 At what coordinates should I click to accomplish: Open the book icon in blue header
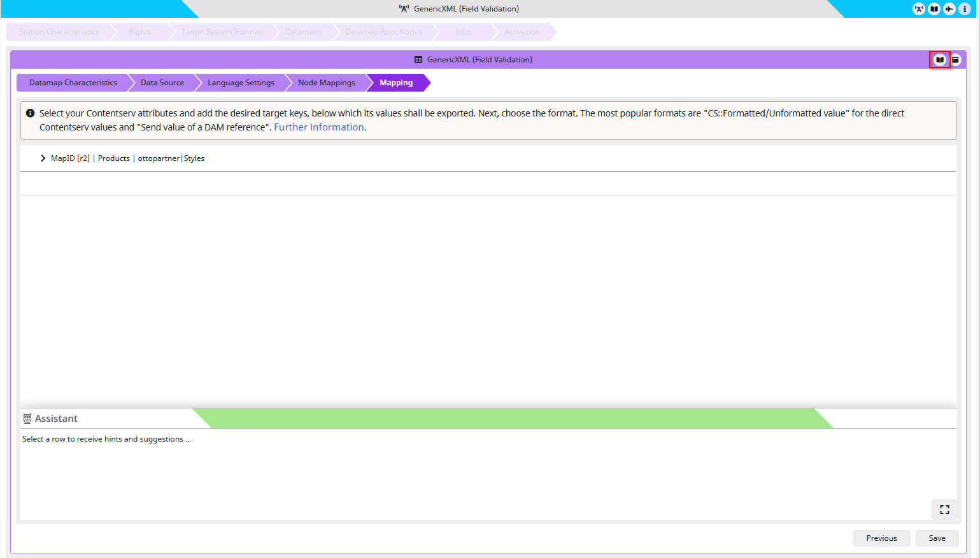934,9
